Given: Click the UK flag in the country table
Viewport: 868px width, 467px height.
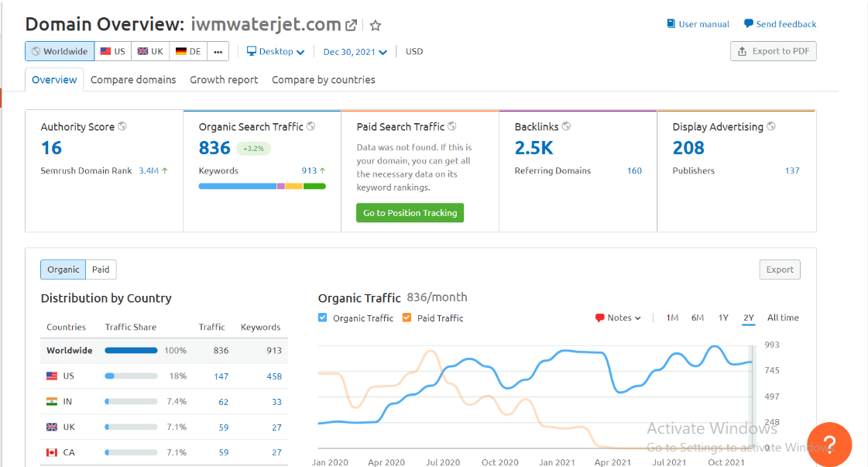Looking at the screenshot, I should coord(51,427).
